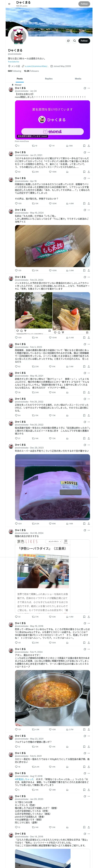98x868 pixels.
Task: Click the search icon beside Follow
Action: tap(75, 41)
